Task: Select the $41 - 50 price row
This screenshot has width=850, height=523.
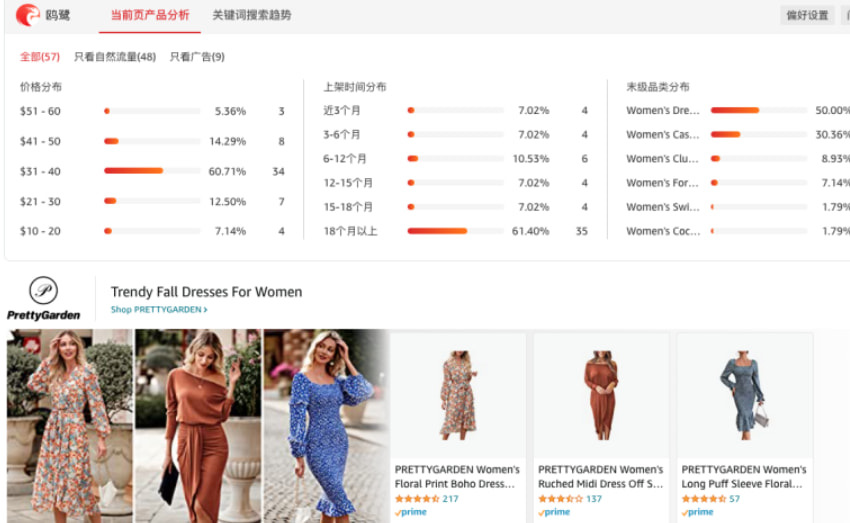Action: [152, 141]
